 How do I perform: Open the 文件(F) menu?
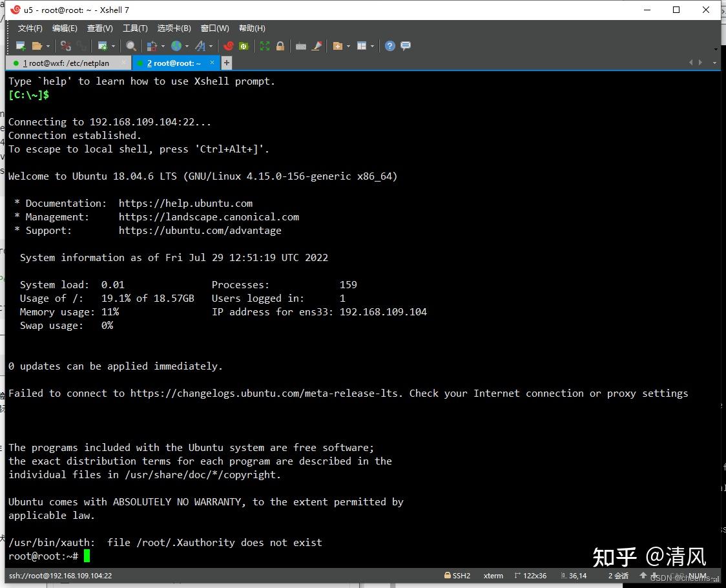[x=30, y=28]
